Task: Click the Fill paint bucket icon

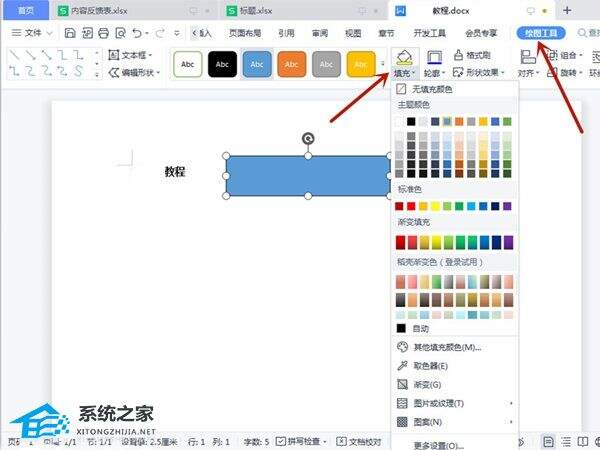Action: [x=403, y=56]
